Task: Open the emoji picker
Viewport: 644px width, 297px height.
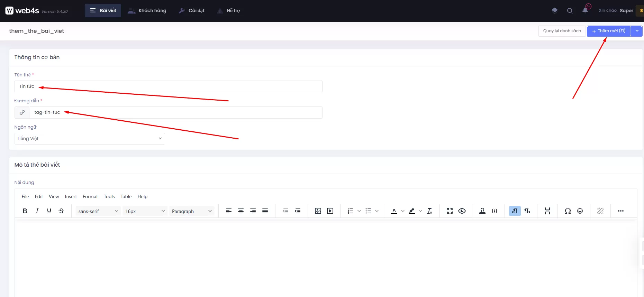Action: point(580,211)
